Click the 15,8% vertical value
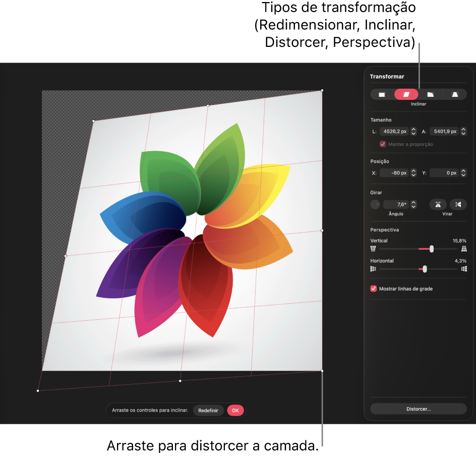Viewport: 476px width, 459px height. coord(459,241)
